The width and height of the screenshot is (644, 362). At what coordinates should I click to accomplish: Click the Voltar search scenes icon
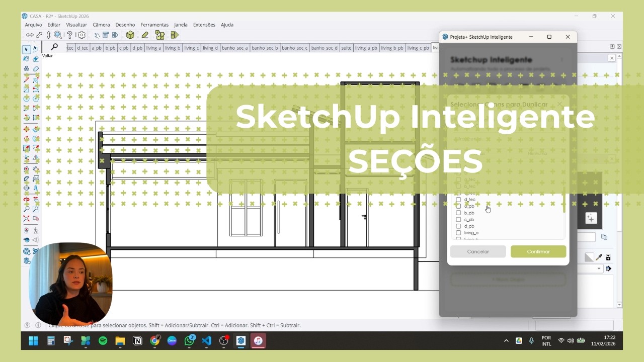(x=54, y=47)
